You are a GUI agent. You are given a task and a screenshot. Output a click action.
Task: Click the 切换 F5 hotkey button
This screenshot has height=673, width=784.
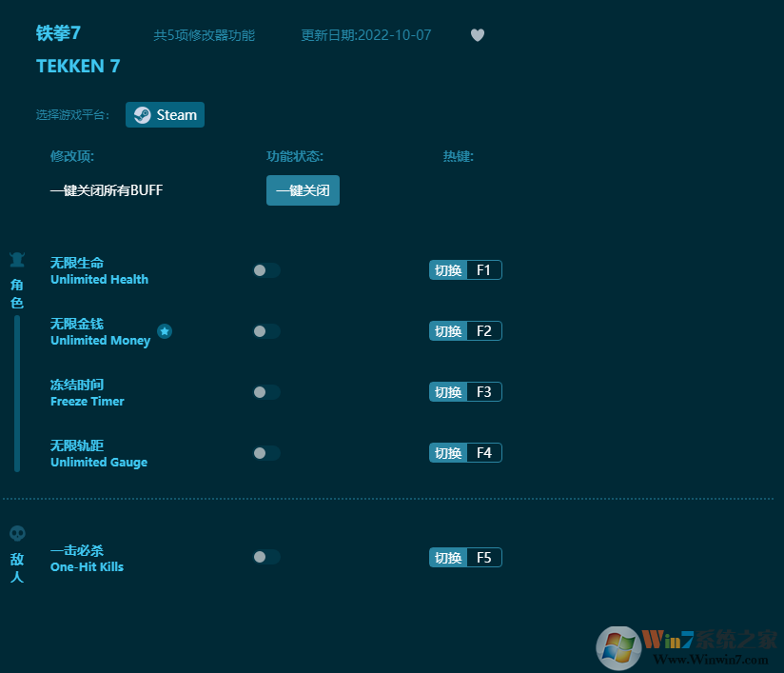click(x=465, y=558)
